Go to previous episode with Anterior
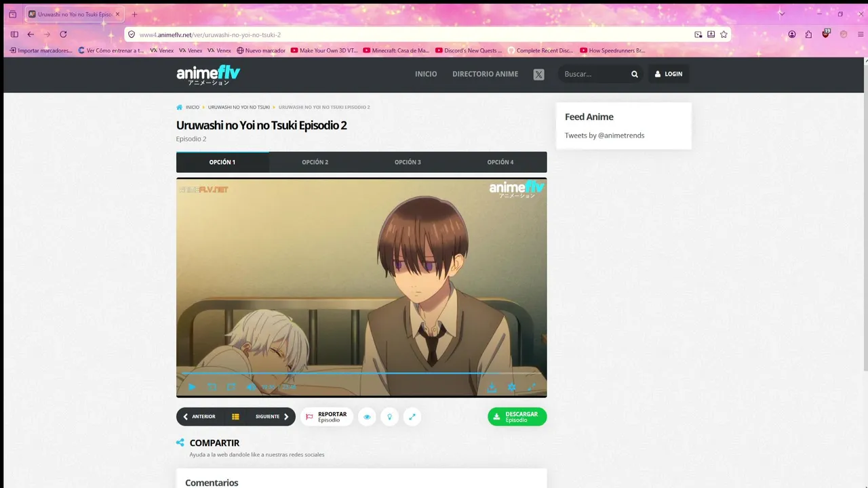The image size is (868, 488). coord(199,417)
